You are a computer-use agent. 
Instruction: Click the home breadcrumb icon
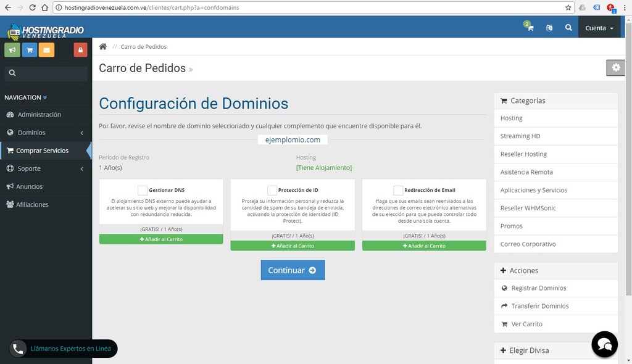pyautogui.click(x=102, y=46)
